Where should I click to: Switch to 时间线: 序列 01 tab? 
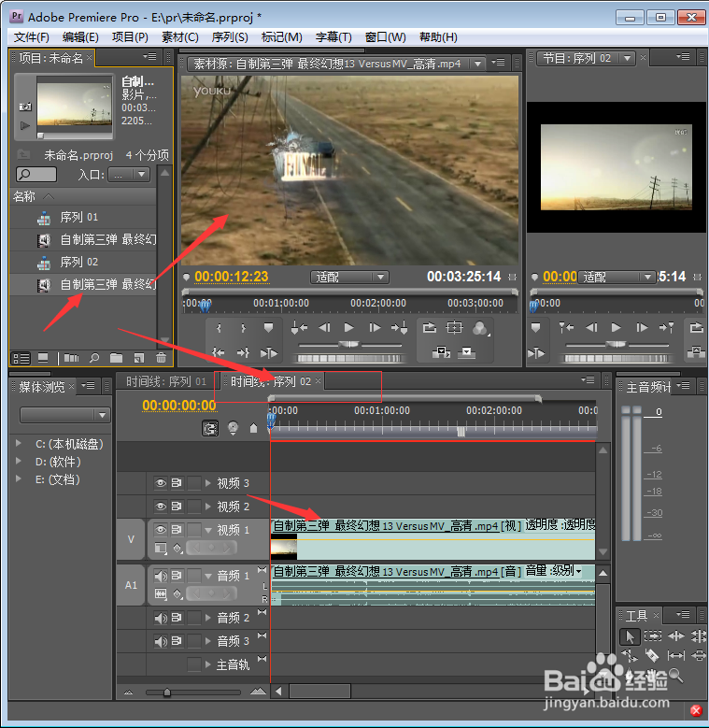(166, 381)
